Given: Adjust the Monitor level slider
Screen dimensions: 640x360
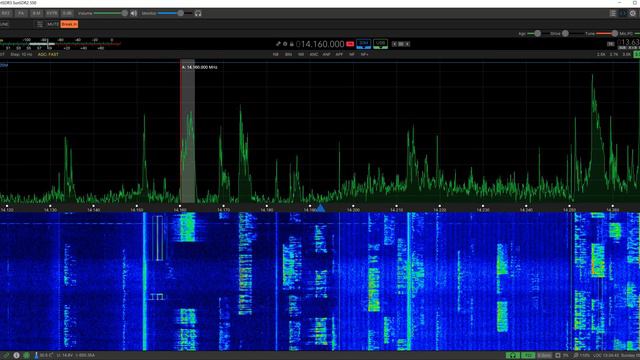Looking at the screenshot, I should [x=175, y=13].
